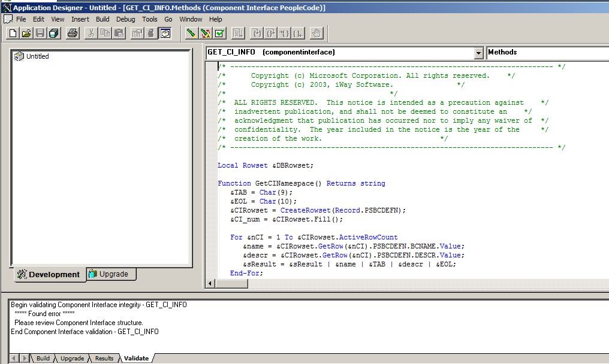Open the Window menu
Image resolution: width=609 pixels, height=364 pixels.
click(191, 19)
